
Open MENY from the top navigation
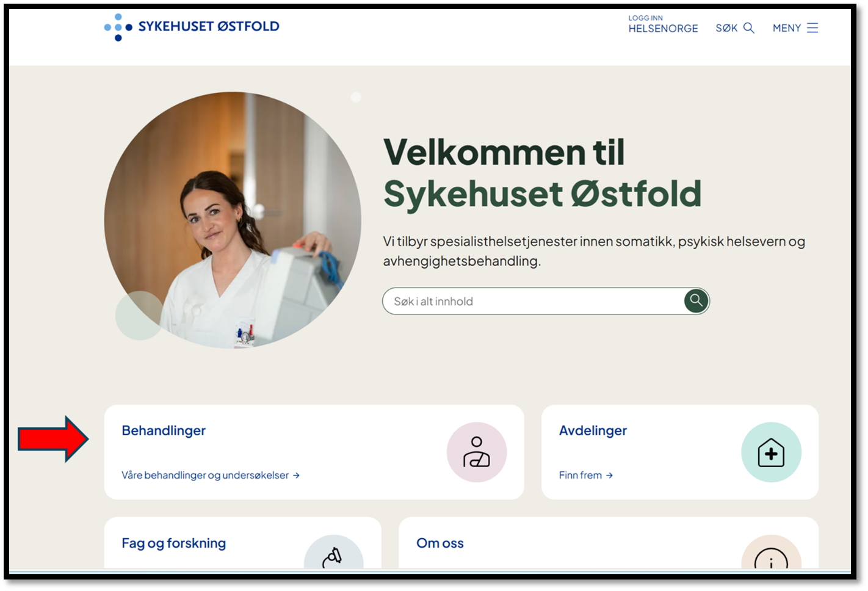[x=787, y=27]
